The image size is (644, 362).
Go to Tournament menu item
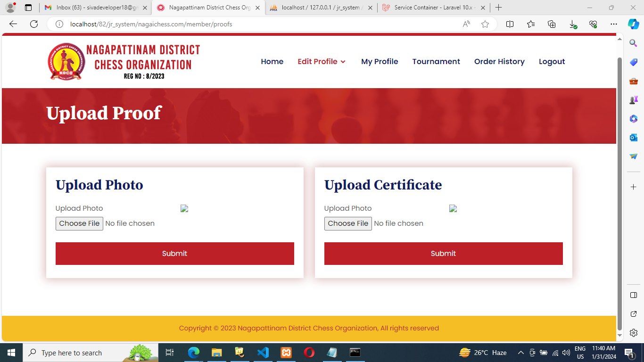tap(436, 62)
